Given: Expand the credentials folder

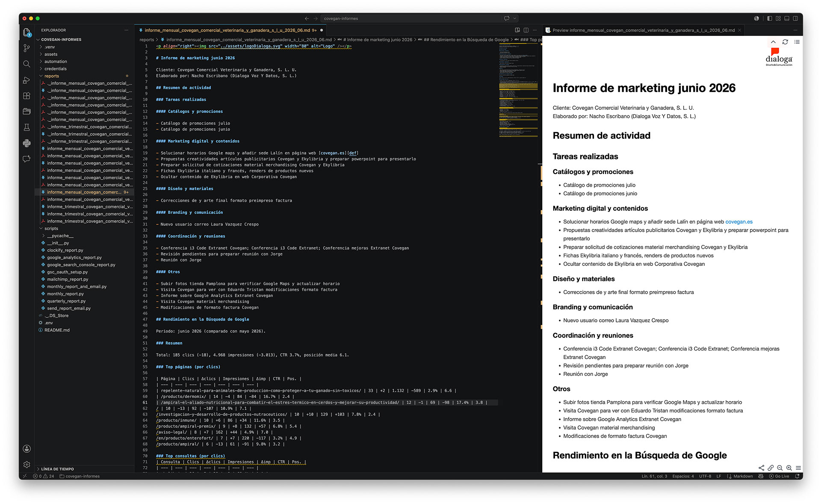Looking at the screenshot, I should [55, 69].
